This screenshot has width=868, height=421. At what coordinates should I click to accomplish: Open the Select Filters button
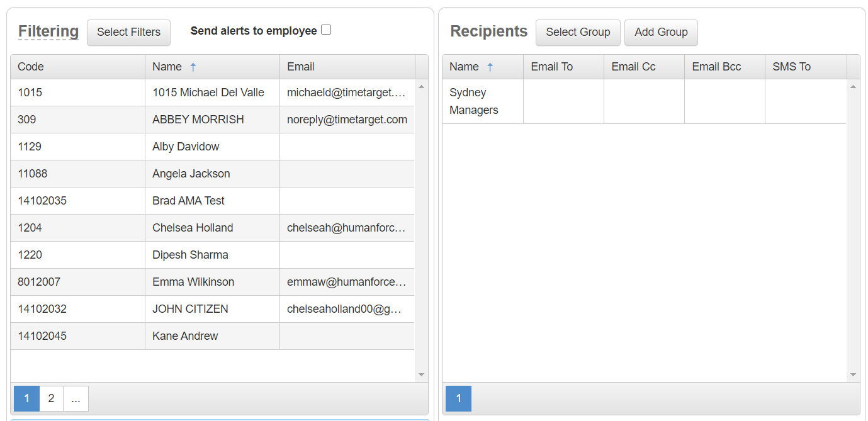(x=128, y=32)
